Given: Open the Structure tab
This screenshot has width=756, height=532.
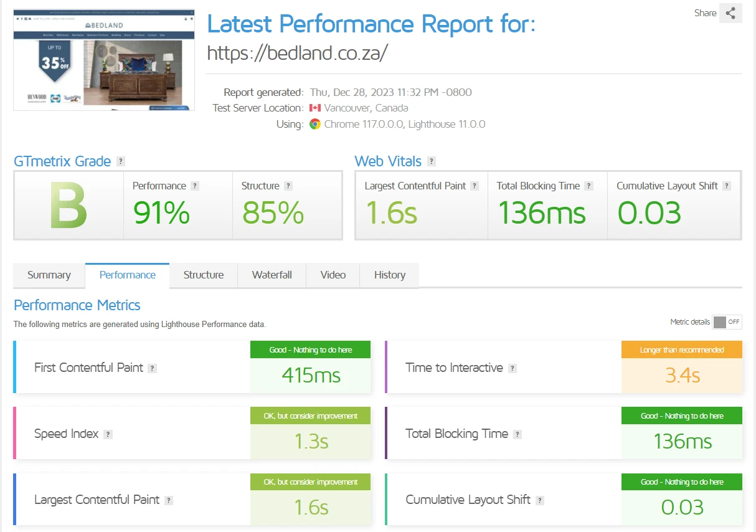Looking at the screenshot, I should [x=204, y=275].
